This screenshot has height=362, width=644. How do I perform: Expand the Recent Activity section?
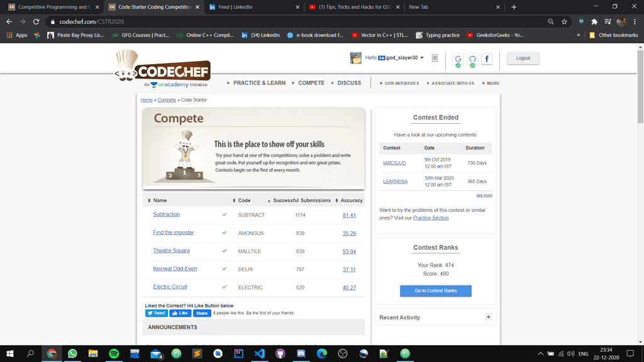(x=488, y=317)
